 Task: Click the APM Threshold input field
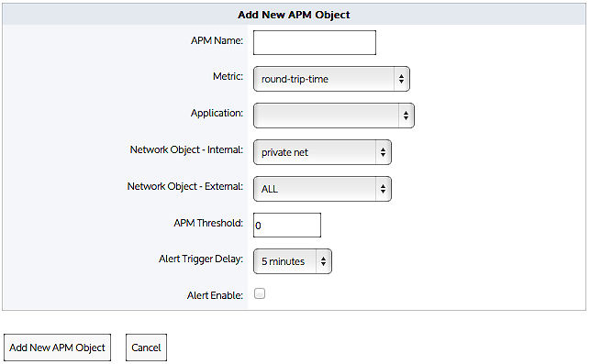(287, 226)
